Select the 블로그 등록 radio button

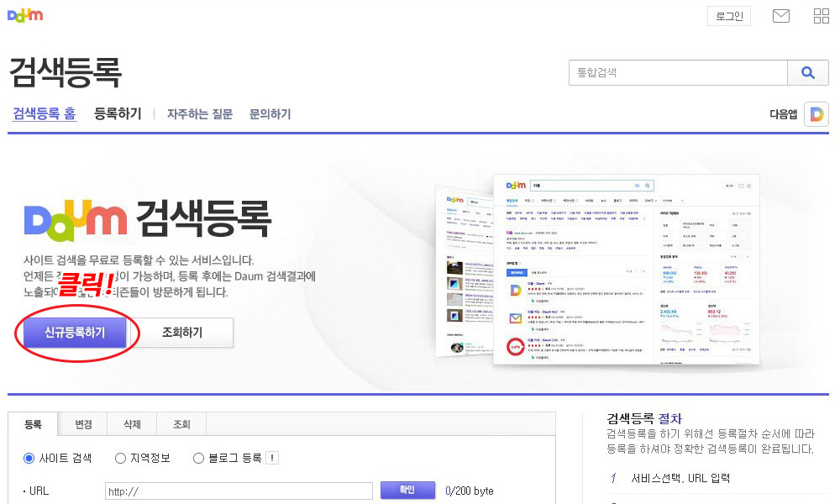coord(199,459)
